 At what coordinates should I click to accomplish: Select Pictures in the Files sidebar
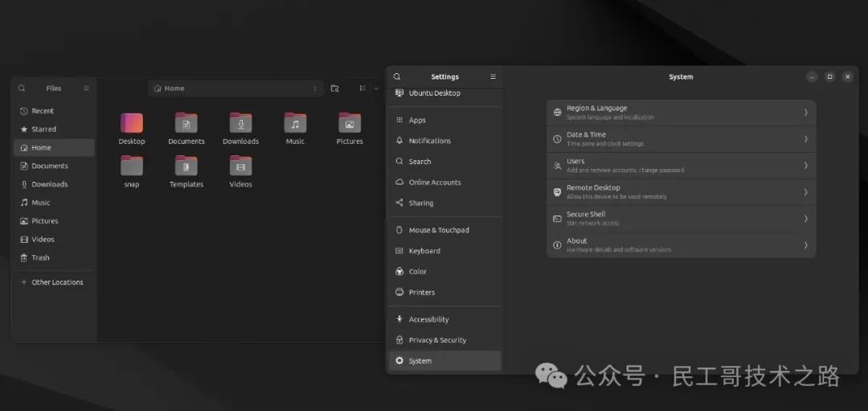point(54,220)
